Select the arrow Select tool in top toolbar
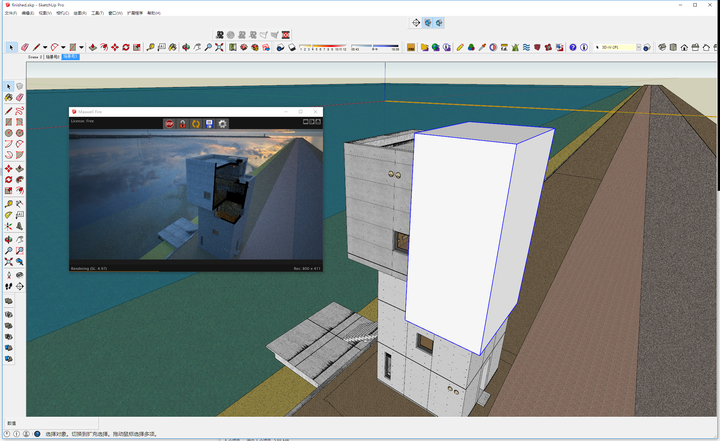Image resolution: width=720 pixels, height=441 pixels. [12, 47]
